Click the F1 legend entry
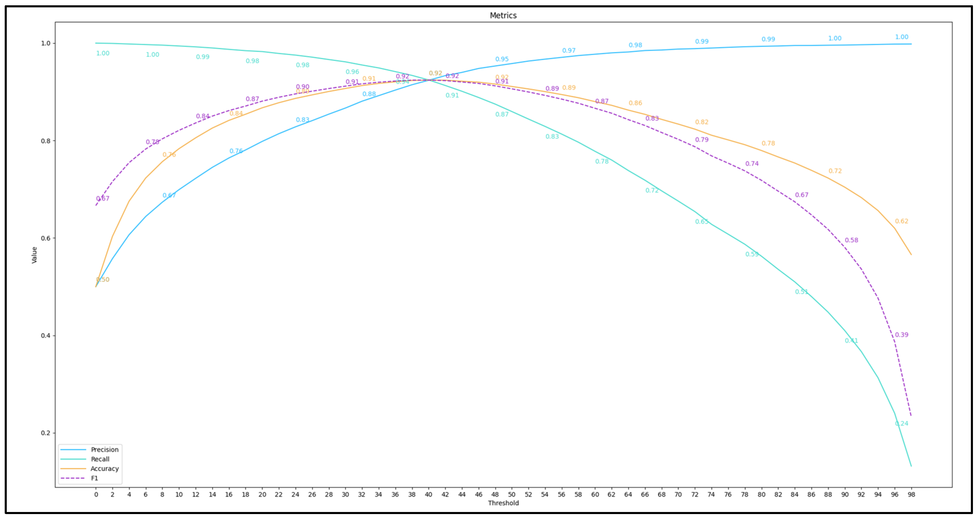The image size is (980, 522). click(94, 478)
